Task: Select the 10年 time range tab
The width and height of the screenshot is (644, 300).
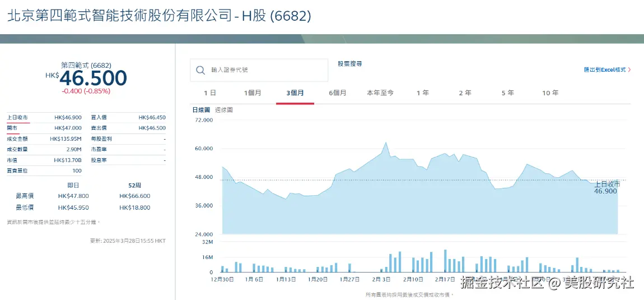Action: 550,93
